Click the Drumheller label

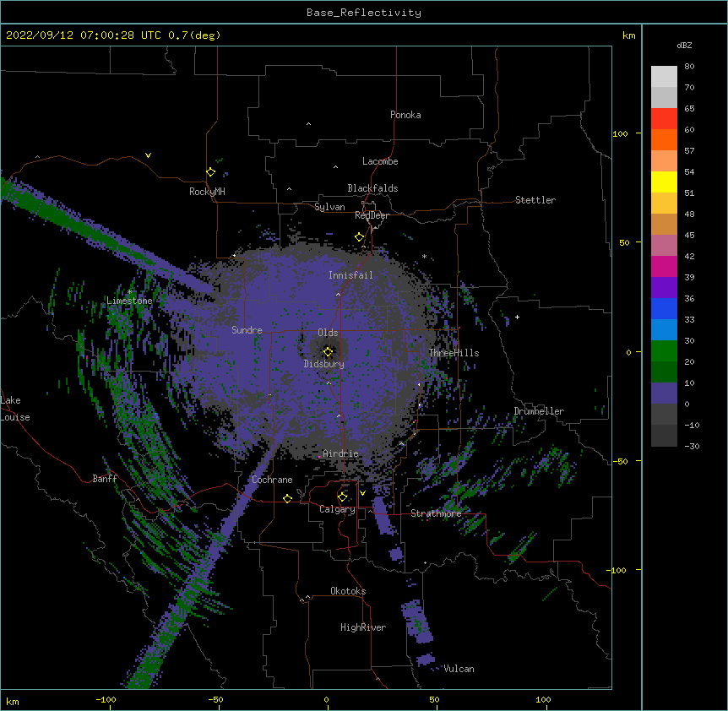(x=539, y=411)
